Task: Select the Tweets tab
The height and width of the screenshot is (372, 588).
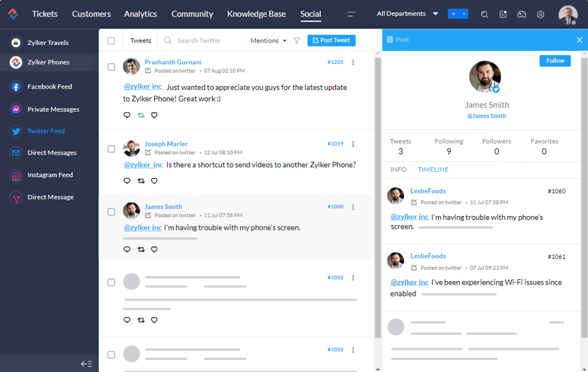Action: point(140,41)
